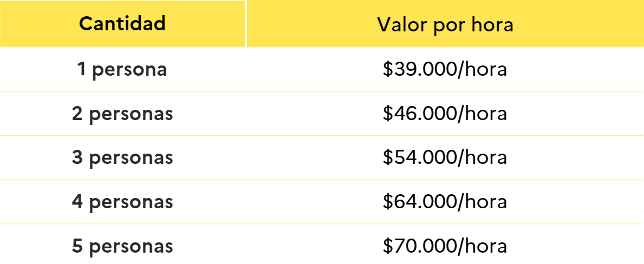Image resolution: width=644 pixels, height=264 pixels.
Task: Select the '$54.000/hora' price cell
Action: pos(445,157)
